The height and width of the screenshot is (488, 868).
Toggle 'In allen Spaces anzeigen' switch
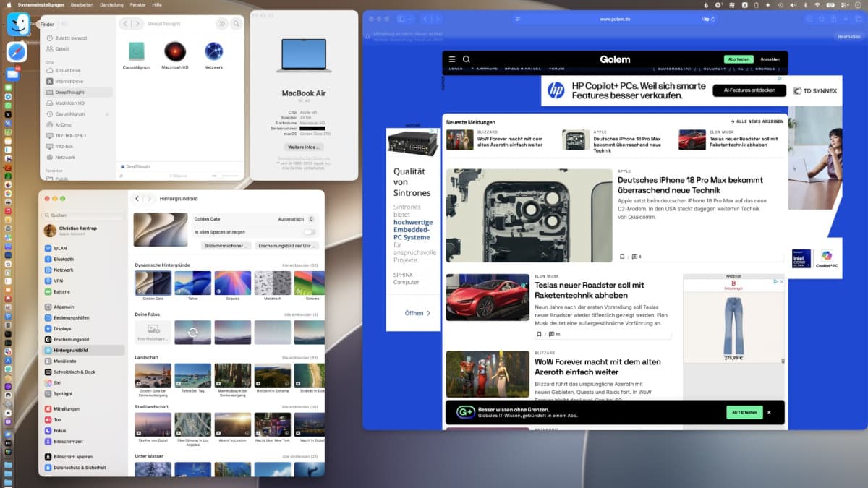click(x=310, y=232)
